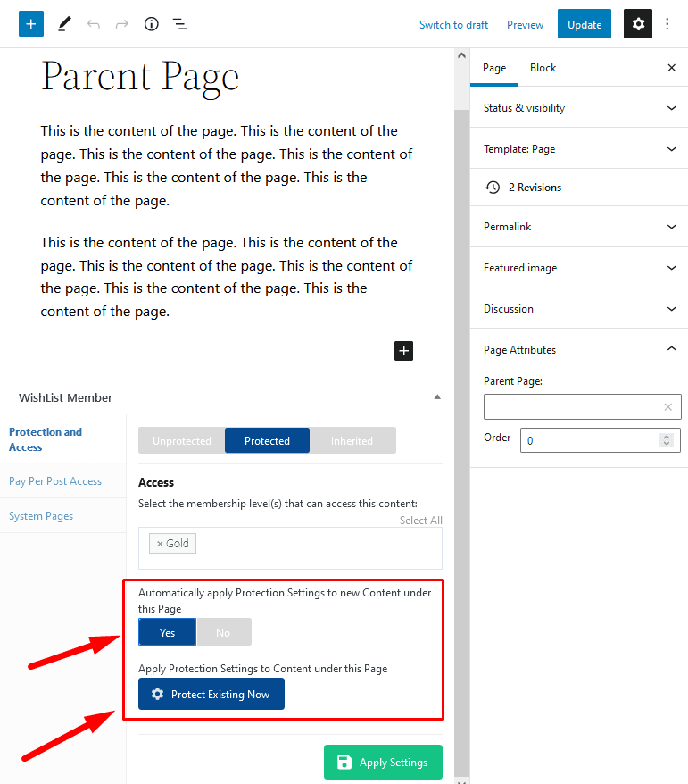This screenshot has height=784, width=688.
Task: Click the Order number stepper arrows
Action: click(x=666, y=440)
